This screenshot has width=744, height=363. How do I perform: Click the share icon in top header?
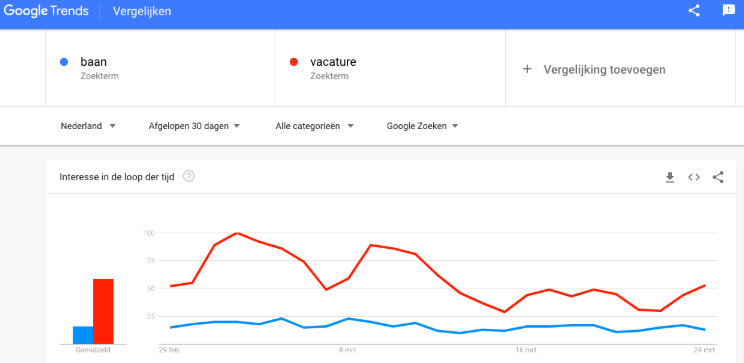[694, 11]
